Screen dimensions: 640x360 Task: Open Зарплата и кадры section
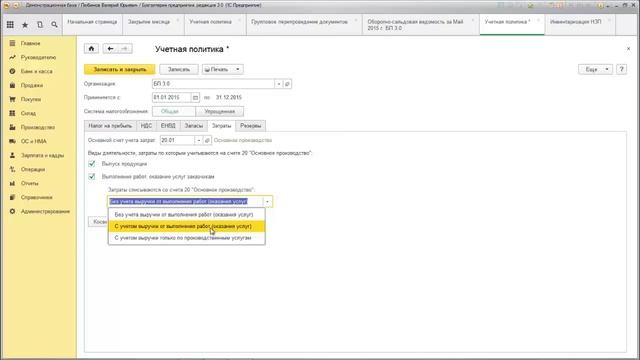[42, 155]
